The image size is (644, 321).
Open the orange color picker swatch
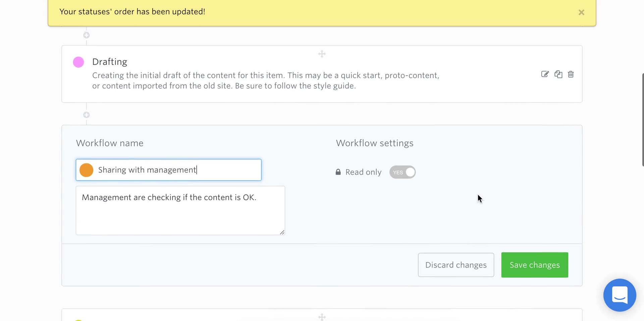[x=86, y=170]
